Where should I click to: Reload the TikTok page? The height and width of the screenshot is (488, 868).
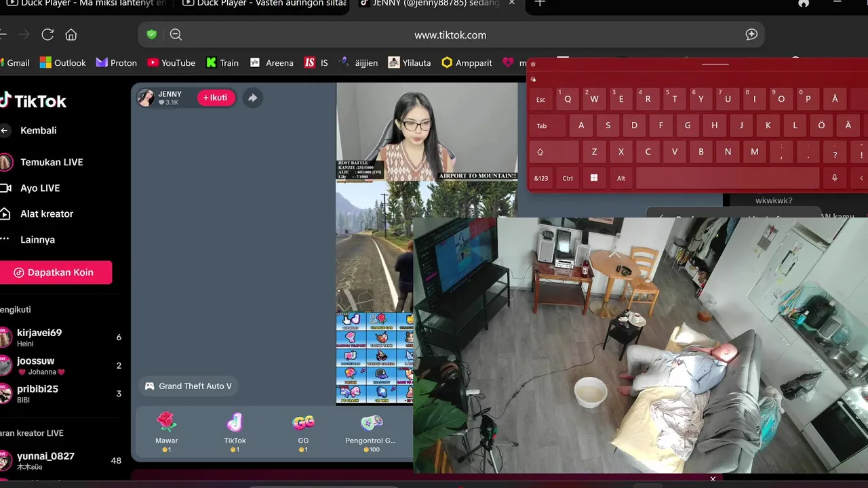click(x=47, y=35)
